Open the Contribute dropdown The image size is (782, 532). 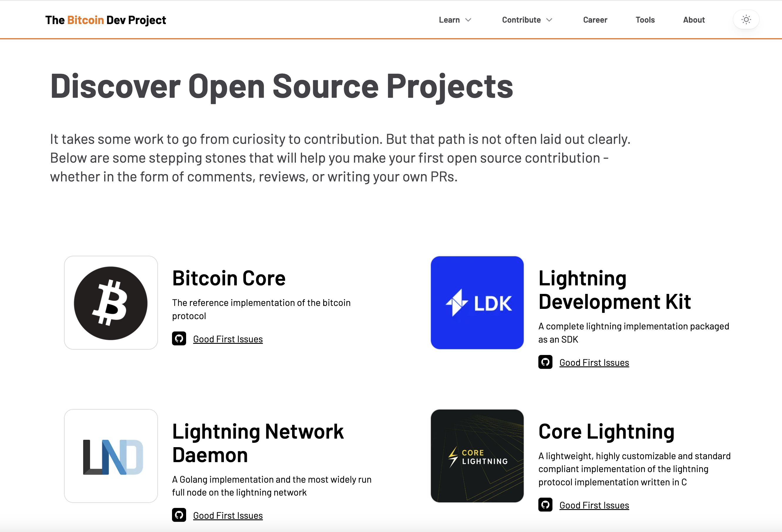[x=527, y=20]
